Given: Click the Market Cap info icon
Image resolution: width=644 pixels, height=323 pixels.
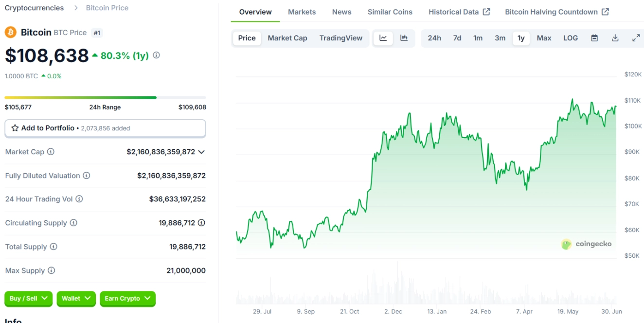Looking at the screenshot, I should (x=51, y=152).
